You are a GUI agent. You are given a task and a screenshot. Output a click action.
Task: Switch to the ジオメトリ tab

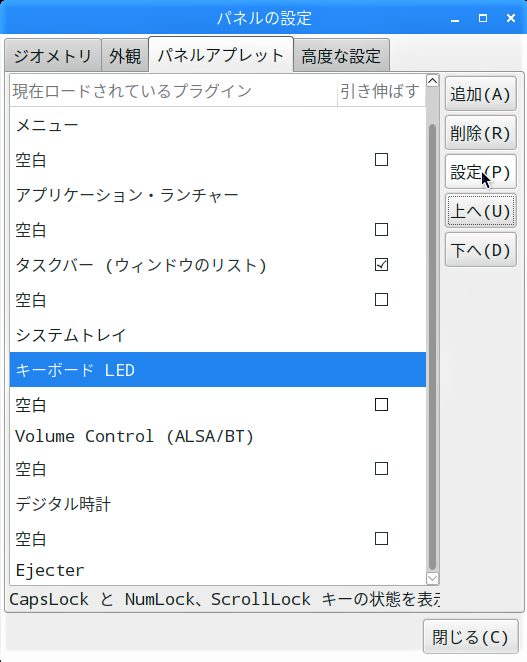pyautogui.click(x=53, y=56)
